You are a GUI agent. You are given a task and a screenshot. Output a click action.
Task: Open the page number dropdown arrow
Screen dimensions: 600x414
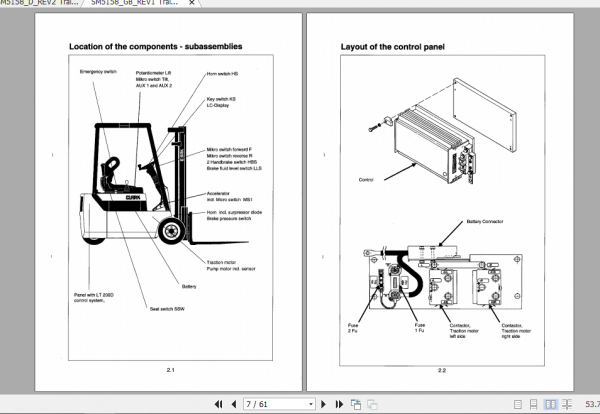point(311,404)
